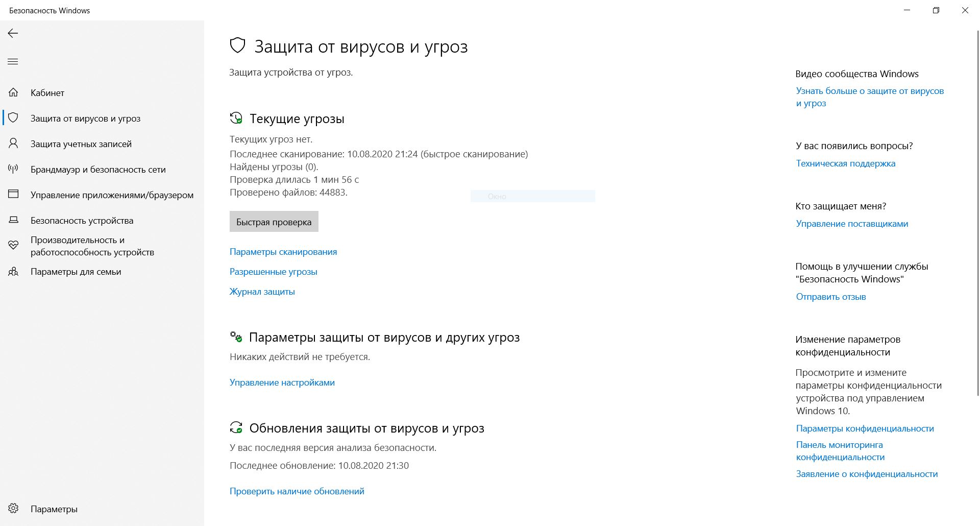Click the vertical scrollbar on right edge

tap(977, 212)
